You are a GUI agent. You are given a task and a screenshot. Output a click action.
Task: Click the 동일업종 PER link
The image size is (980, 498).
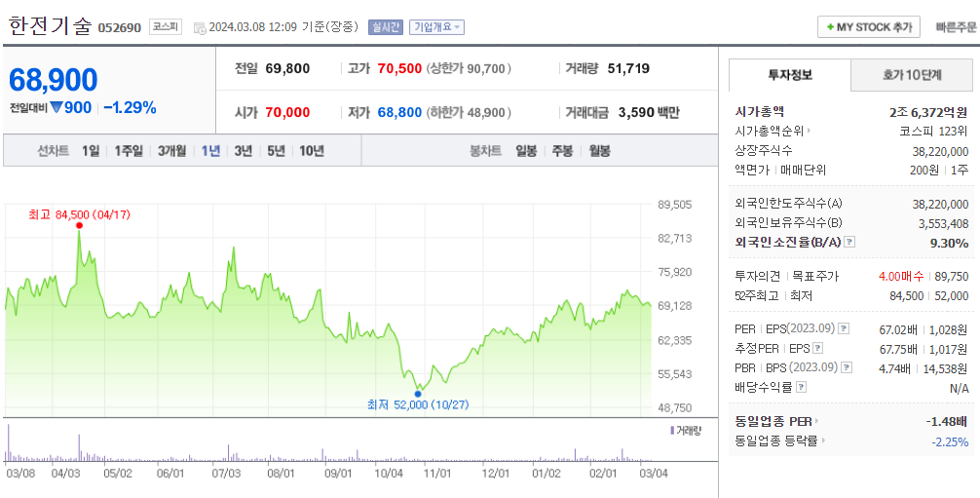click(x=773, y=422)
